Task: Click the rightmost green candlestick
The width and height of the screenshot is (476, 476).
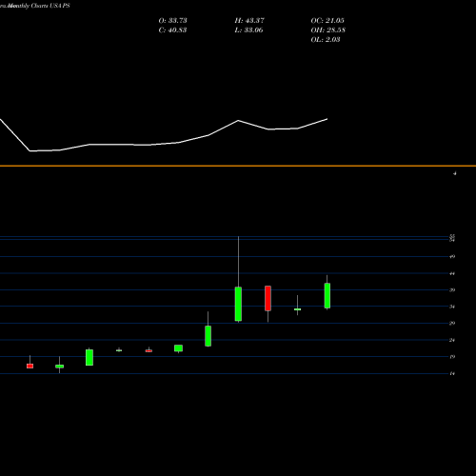Action: [x=327, y=295]
